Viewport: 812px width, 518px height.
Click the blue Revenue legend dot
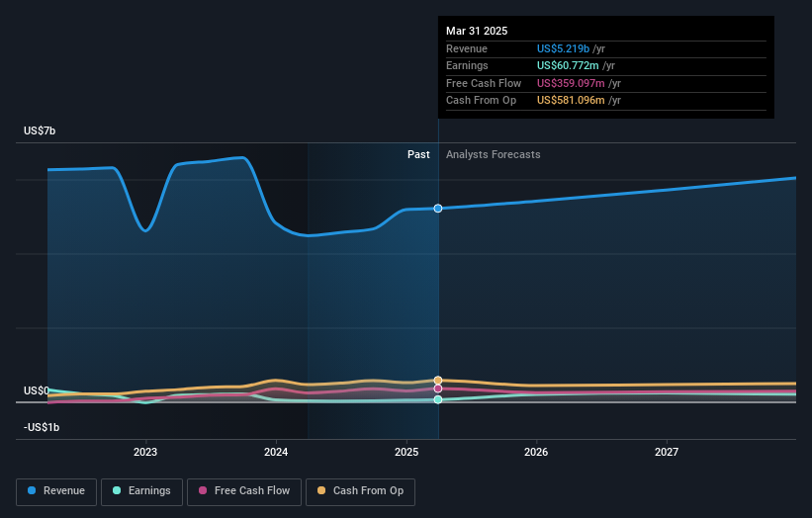click(32, 490)
